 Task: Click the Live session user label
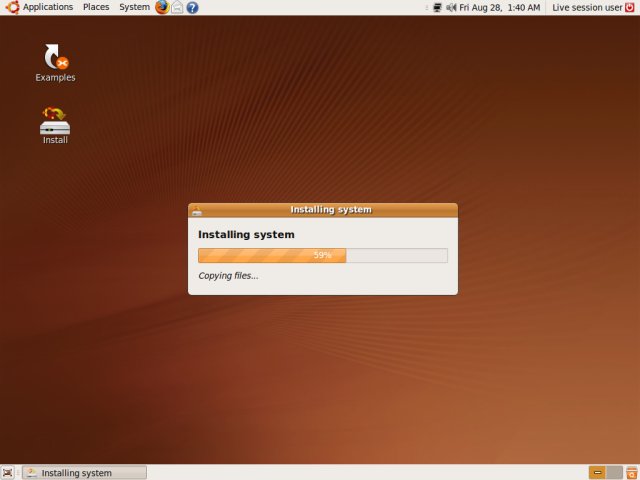[x=587, y=7]
